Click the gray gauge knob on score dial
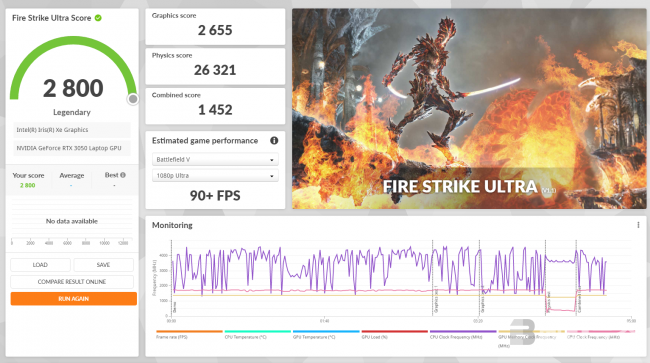The width and height of the screenshot is (650, 363). [x=133, y=99]
